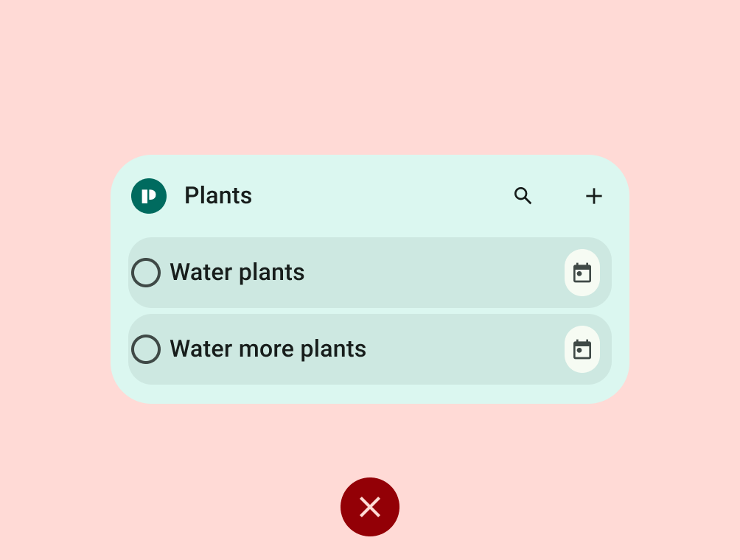Check off Water more plants task
Image resolution: width=740 pixels, height=560 pixels.
146,349
